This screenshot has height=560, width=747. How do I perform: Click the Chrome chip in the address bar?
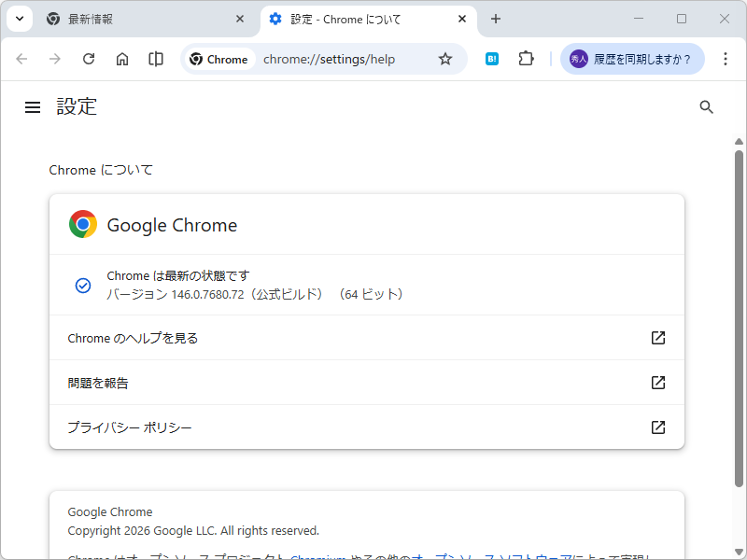pos(218,58)
